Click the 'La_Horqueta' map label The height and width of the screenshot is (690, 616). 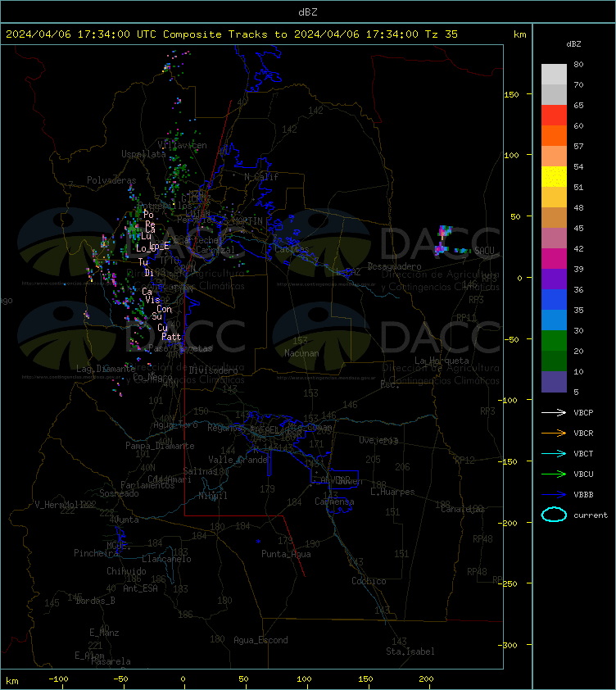pyautogui.click(x=442, y=361)
